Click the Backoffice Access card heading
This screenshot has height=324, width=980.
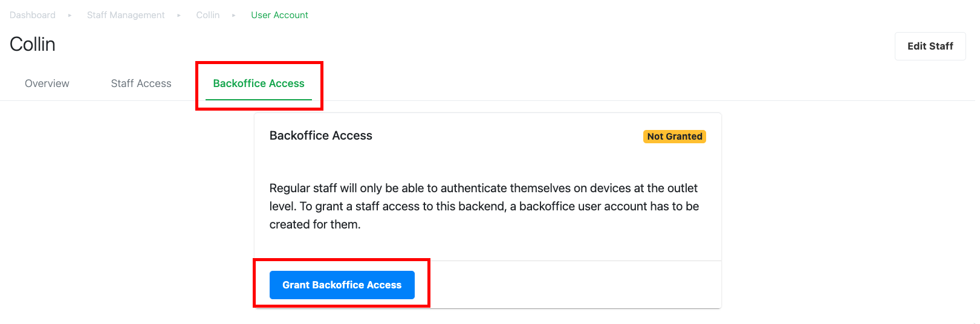tap(321, 135)
